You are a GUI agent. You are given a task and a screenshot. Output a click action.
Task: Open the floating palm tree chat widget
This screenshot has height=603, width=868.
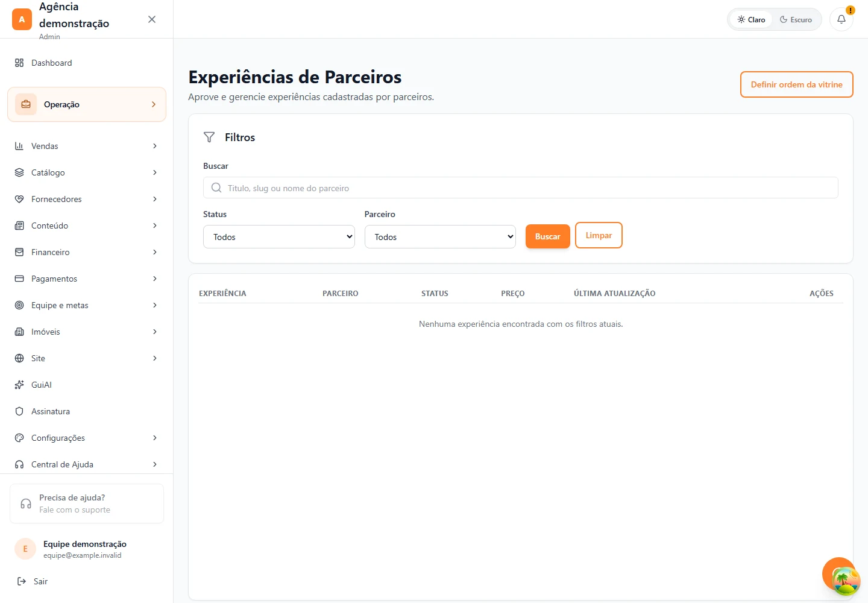click(845, 580)
